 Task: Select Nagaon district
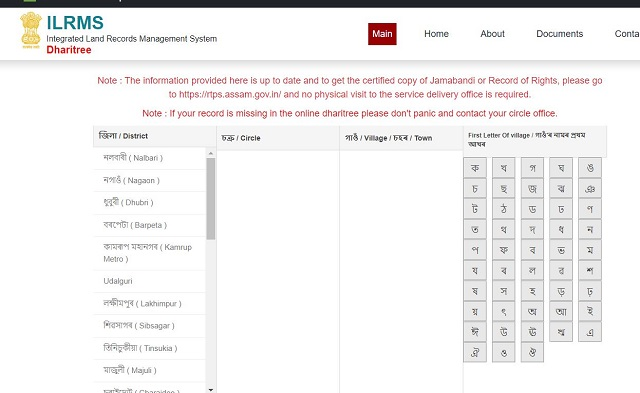149,180
